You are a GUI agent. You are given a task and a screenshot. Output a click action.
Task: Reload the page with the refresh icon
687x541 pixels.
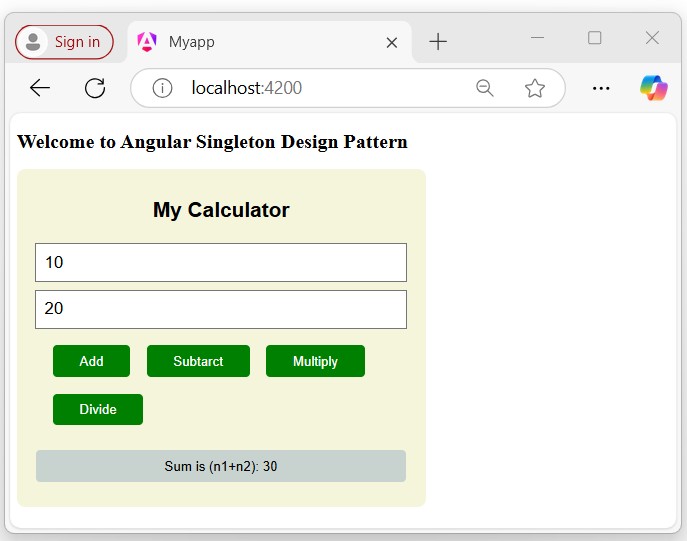tap(95, 88)
